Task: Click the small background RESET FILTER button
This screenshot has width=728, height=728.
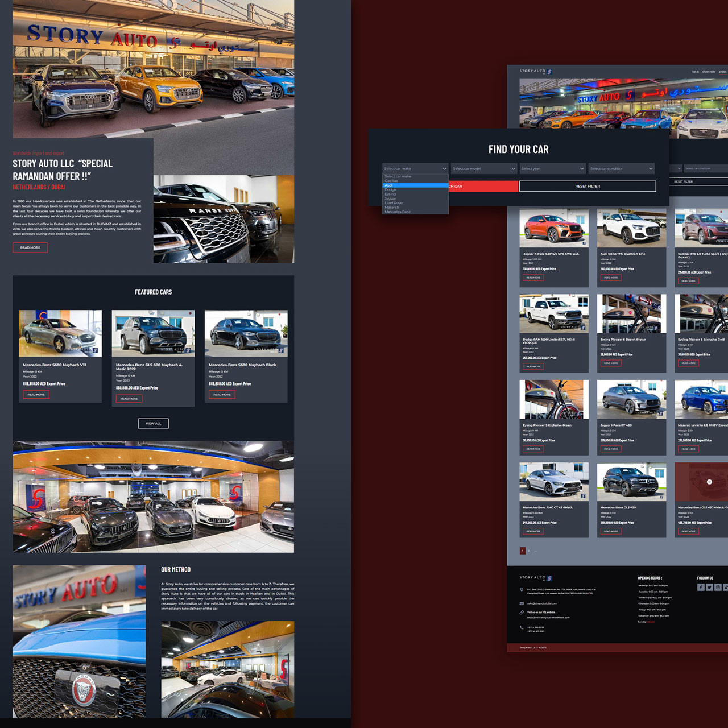Action: (x=699, y=182)
